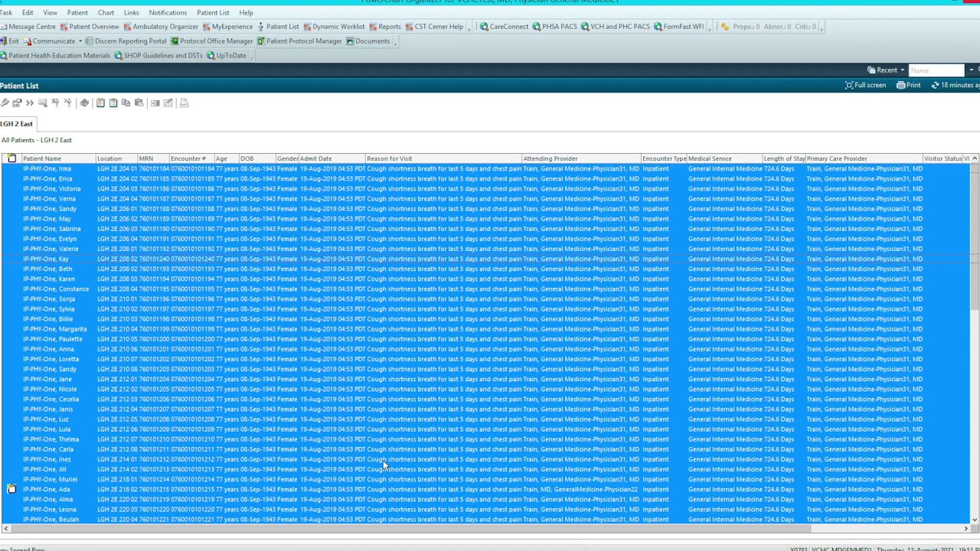Sort by the Length of Stay column header
980x551 pixels.
tap(783, 159)
